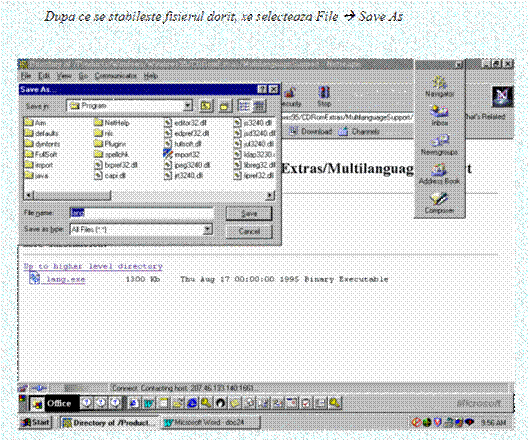Select the spellchk folder
The height and width of the screenshot is (440, 528).
[111, 154]
